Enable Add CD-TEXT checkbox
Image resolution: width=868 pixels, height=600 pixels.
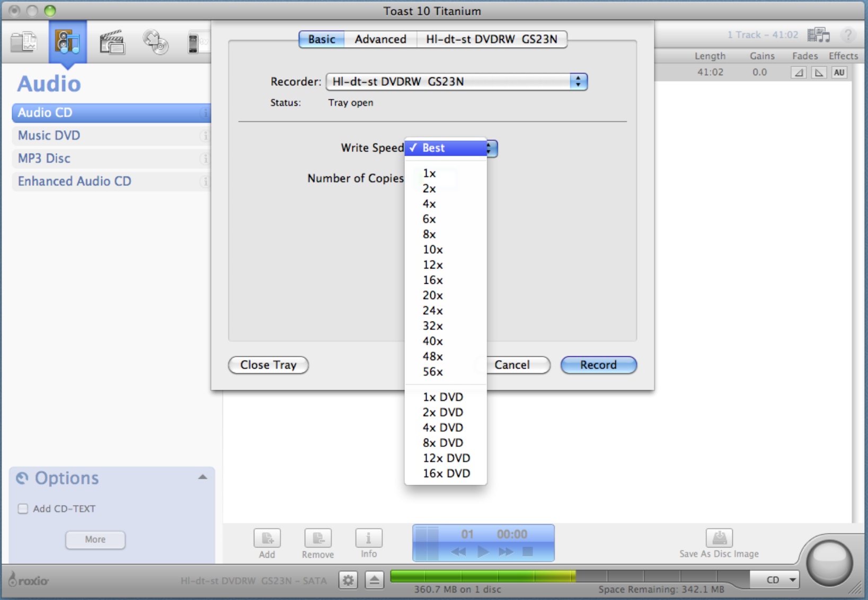(23, 509)
